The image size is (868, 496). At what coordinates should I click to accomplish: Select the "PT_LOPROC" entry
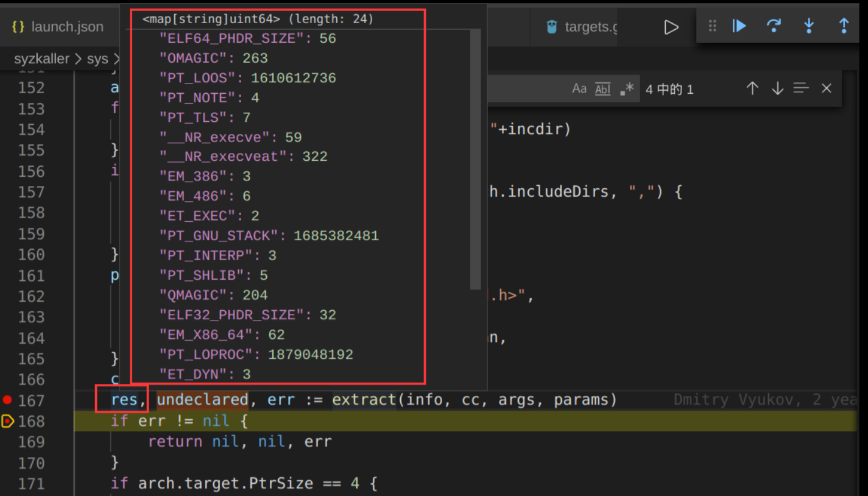(256, 354)
